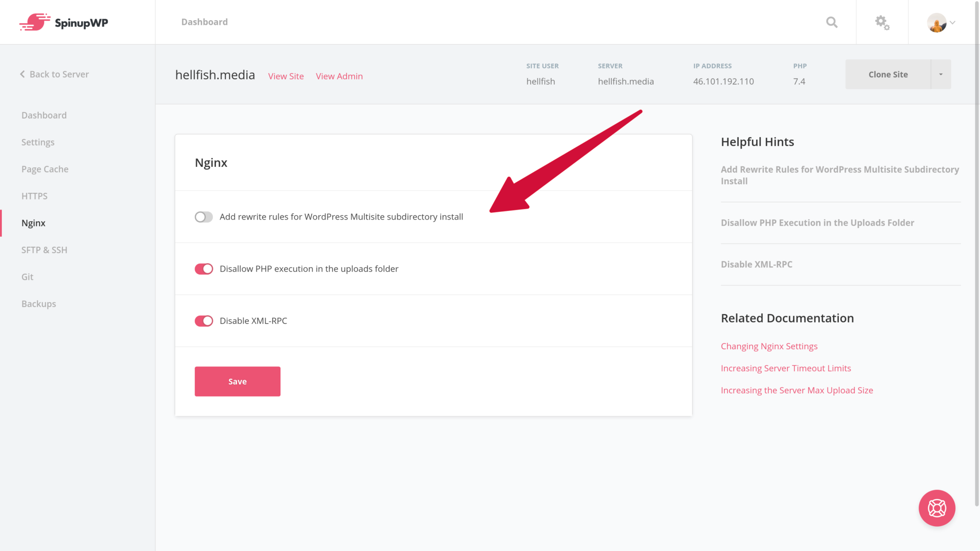The height and width of the screenshot is (551, 980).
Task: Open the search magnifier icon
Action: pos(831,22)
